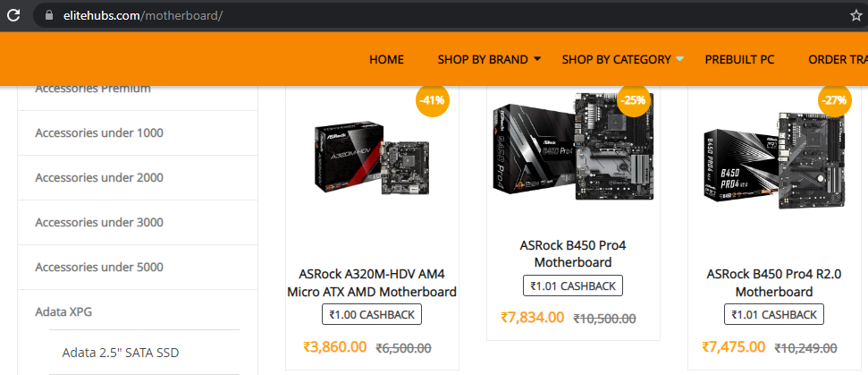Viewport: 868px width, 375px height.
Task: Select the Adata XPG category
Action: 138,311
